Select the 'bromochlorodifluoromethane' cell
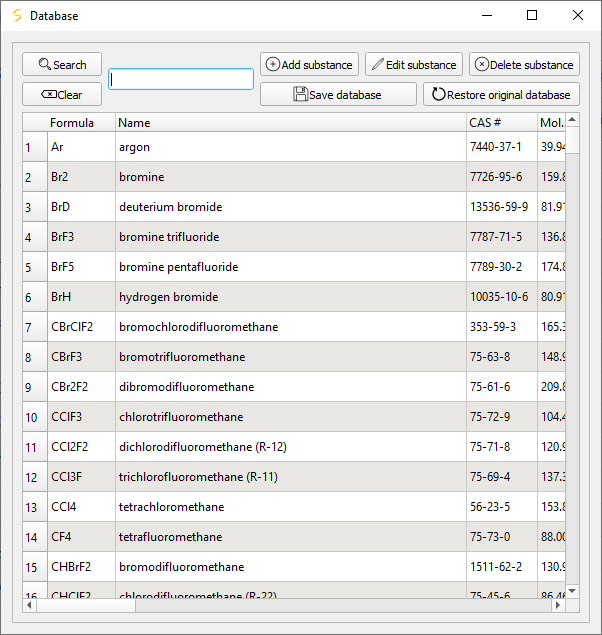Viewport: 602px width, 635px height. coord(291,327)
